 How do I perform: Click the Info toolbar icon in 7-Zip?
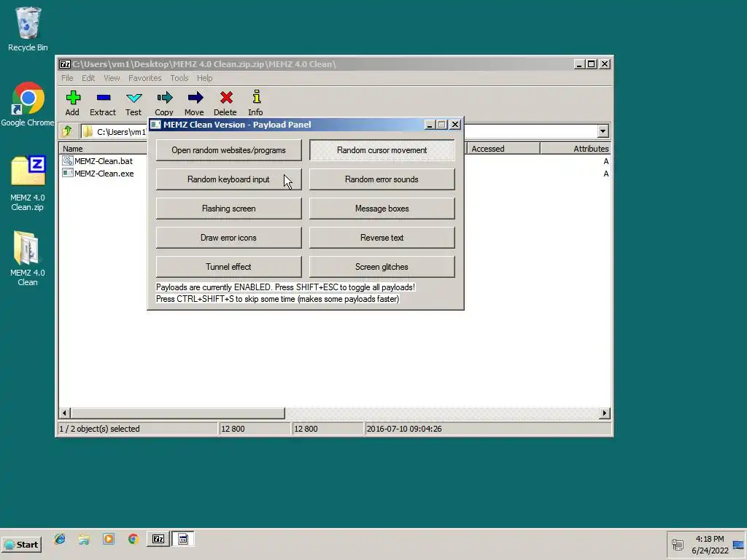coord(256,97)
